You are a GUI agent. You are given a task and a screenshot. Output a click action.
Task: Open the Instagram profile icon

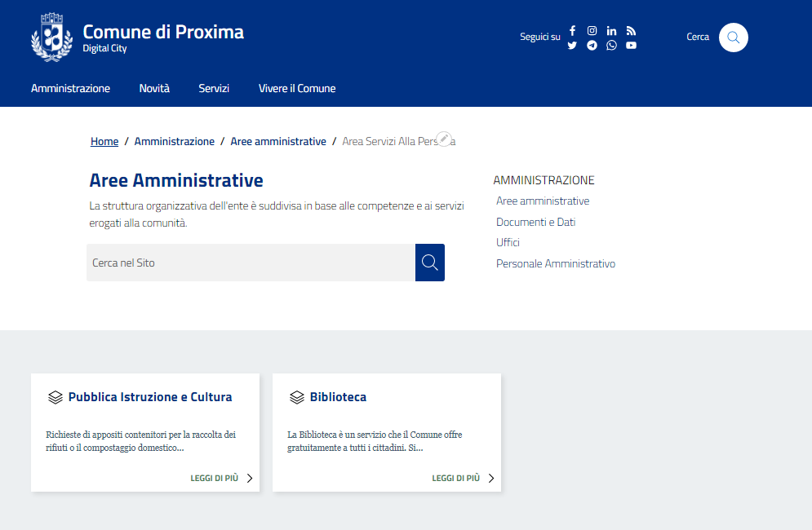pyautogui.click(x=592, y=31)
